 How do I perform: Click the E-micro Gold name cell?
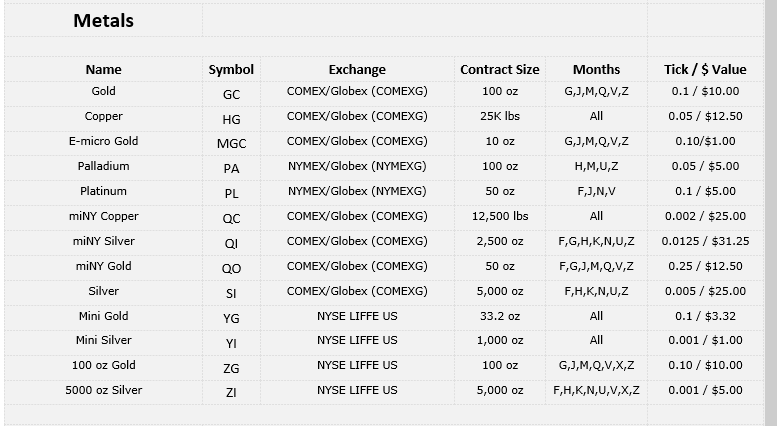click(104, 141)
